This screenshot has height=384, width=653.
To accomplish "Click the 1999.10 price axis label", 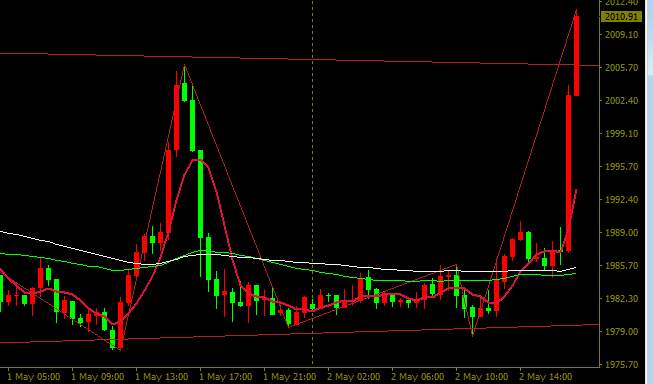I will click(x=621, y=133).
